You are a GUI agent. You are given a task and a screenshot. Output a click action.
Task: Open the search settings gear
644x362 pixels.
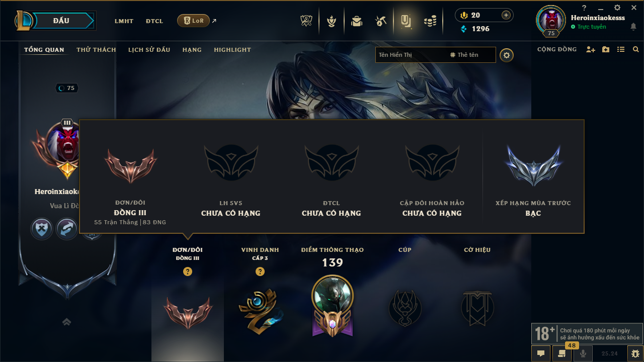pos(507,55)
